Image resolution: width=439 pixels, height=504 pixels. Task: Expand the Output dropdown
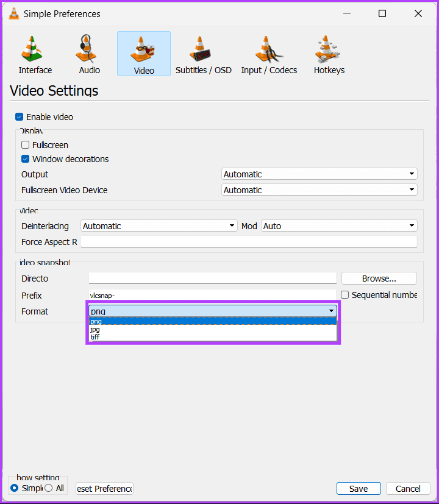pyautogui.click(x=319, y=174)
